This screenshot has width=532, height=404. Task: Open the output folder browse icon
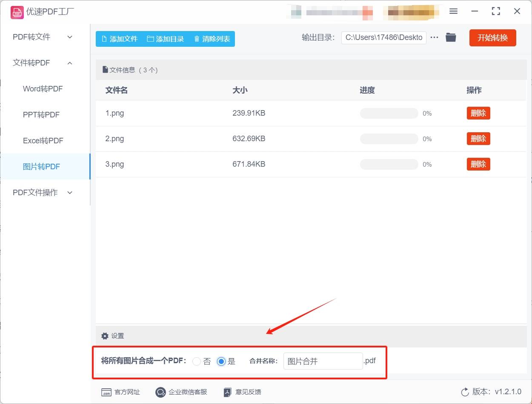451,37
